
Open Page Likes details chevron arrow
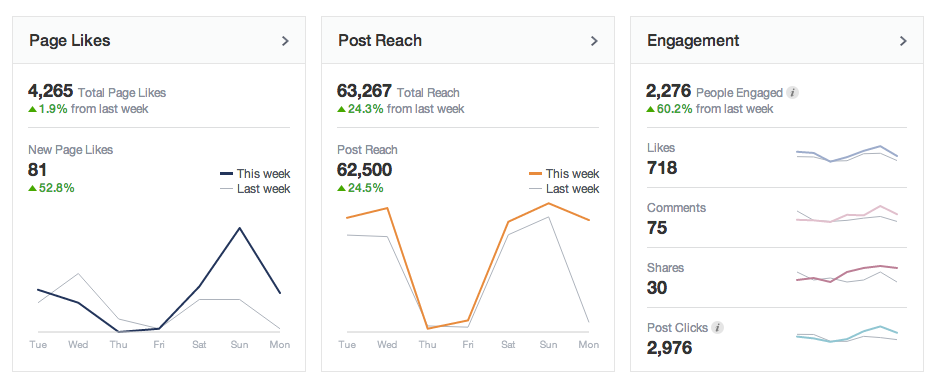pyautogui.click(x=285, y=41)
